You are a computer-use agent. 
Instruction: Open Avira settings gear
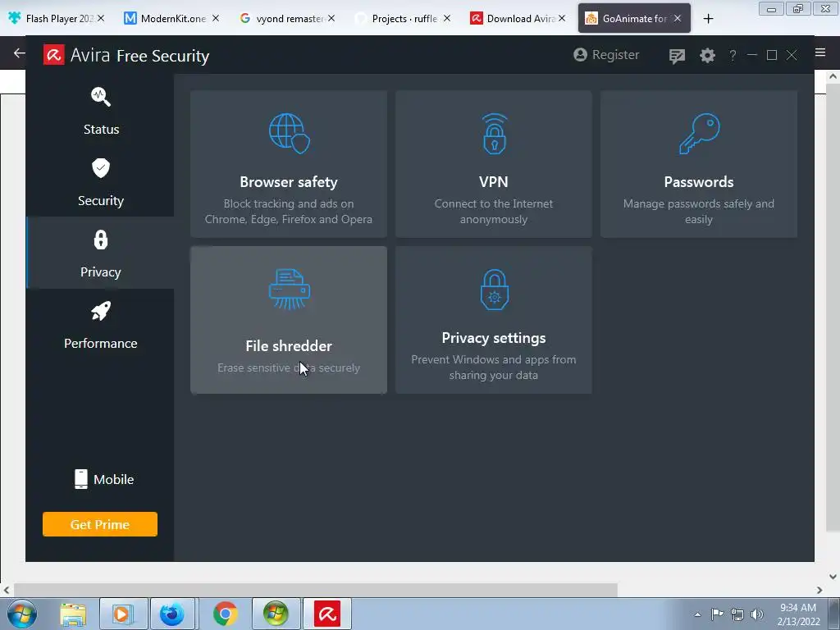pyautogui.click(x=707, y=55)
